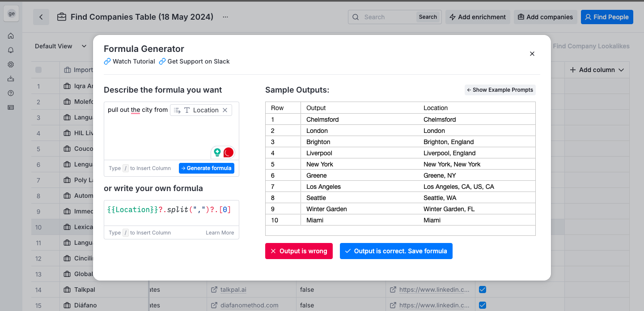644x311 pixels.
Task: Toggle the checkbox in the Talkpal row
Action: pyautogui.click(x=483, y=290)
